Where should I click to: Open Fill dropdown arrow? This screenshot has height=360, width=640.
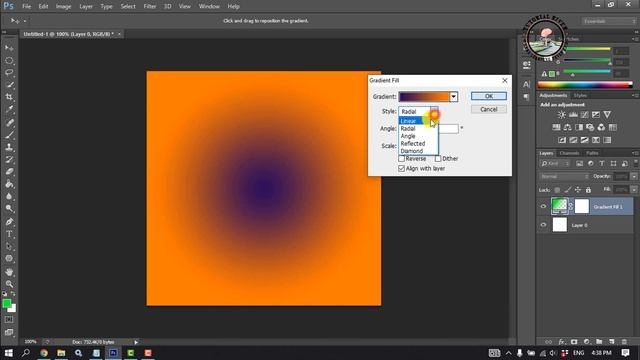coord(634,190)
